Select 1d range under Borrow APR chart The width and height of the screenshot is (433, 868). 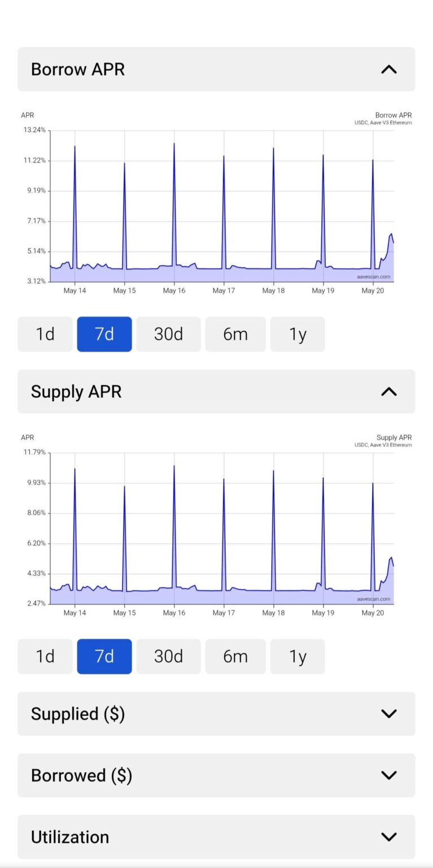pos(45,334)
